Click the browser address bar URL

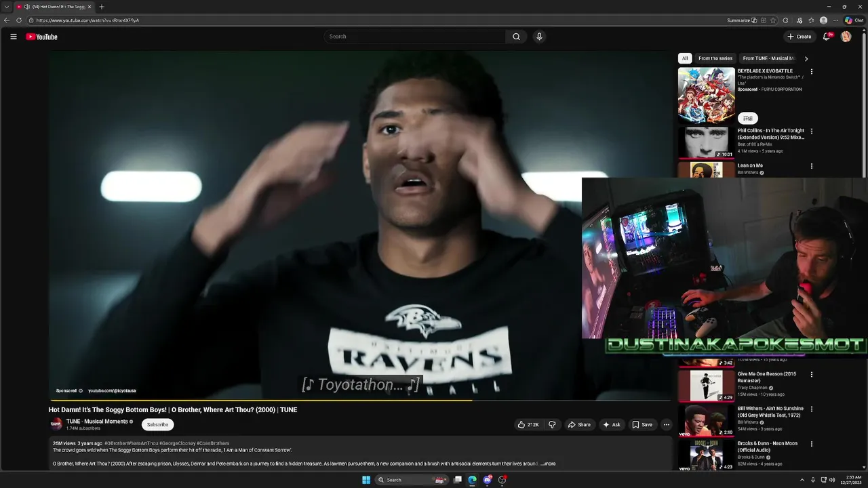pos(87,20)
